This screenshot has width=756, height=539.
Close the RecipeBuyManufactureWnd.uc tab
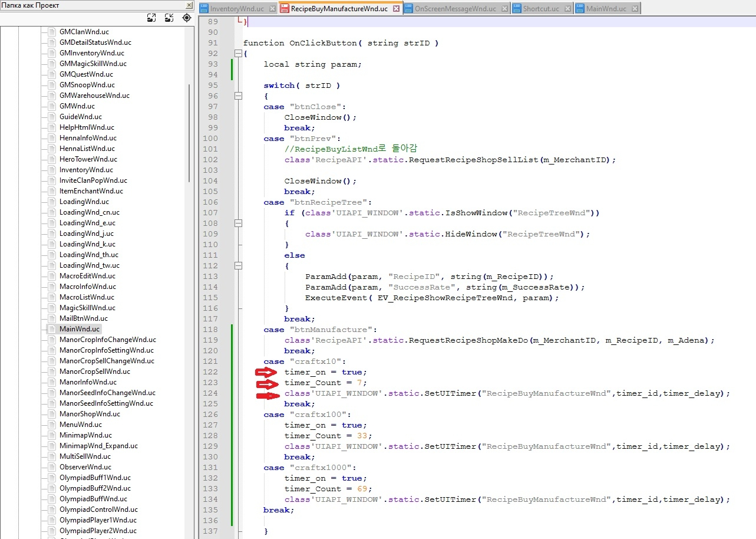coord(396,9)
